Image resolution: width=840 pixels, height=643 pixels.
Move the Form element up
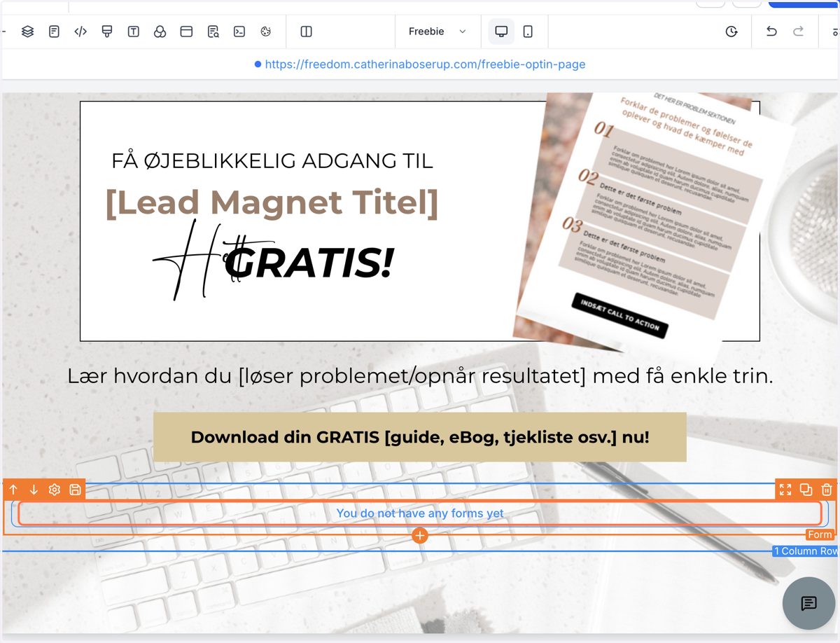[x=13, y=490]
